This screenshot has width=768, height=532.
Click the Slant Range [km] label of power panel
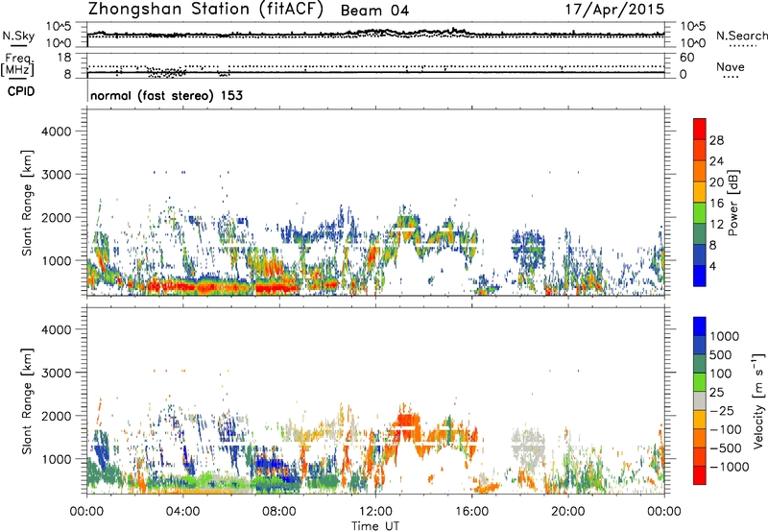click(27, 203)
